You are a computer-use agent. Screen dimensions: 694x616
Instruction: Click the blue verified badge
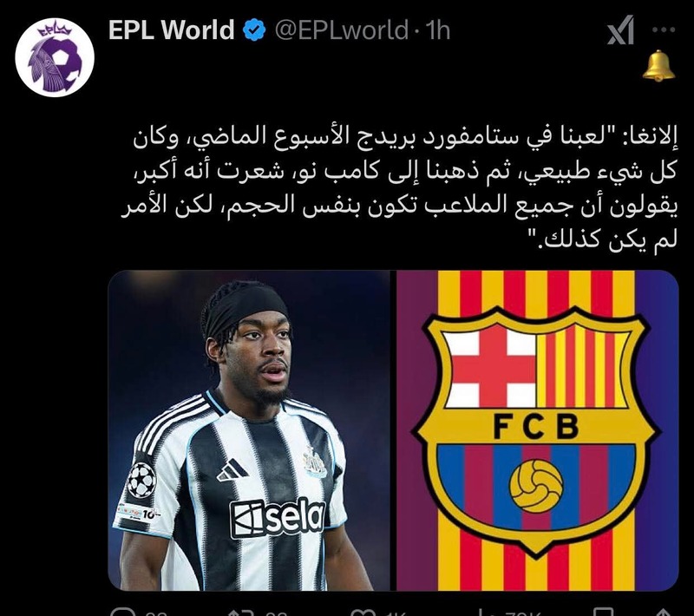[254, 30]
